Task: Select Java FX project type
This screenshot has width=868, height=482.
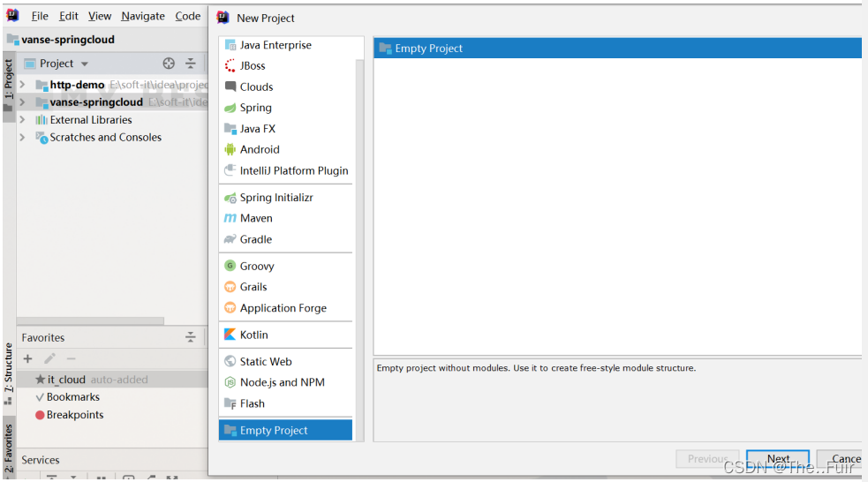Action: click(285, 129)
